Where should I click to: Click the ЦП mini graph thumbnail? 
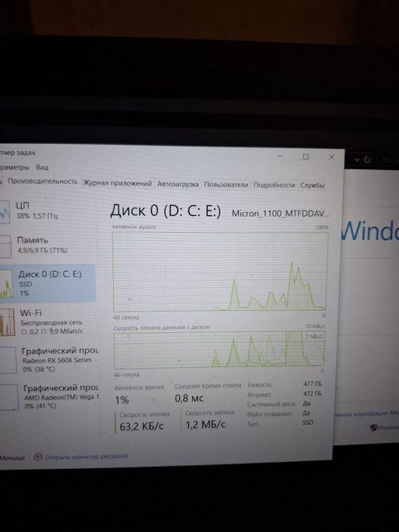5,212
